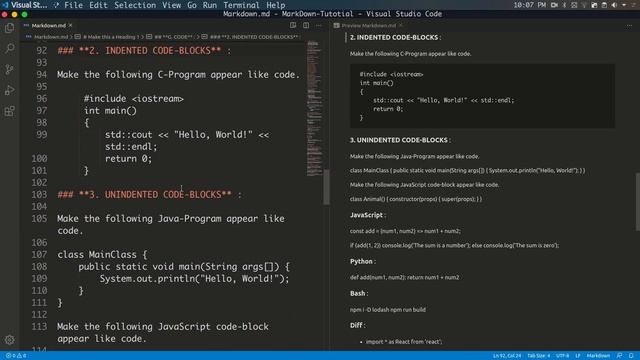The height and width of the screenshot is (360, 640).
Task: Open the Source Control view
Action: tap(9, 69)
